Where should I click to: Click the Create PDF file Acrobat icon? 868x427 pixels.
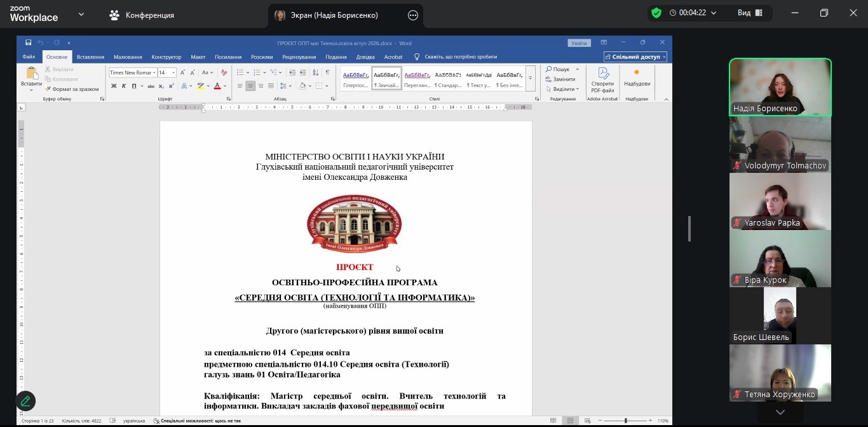click(602, 79)
